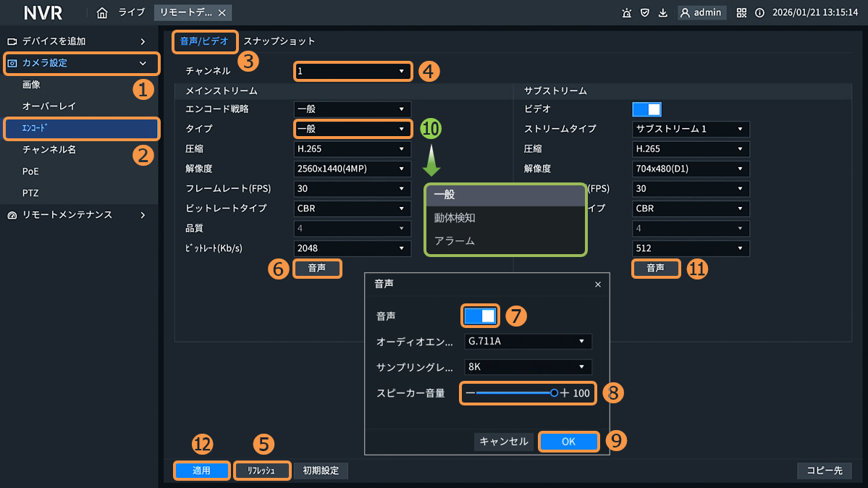
Task: Switch to the スナップショット tab
Action: pyautogui.click(x=279, y=41)
